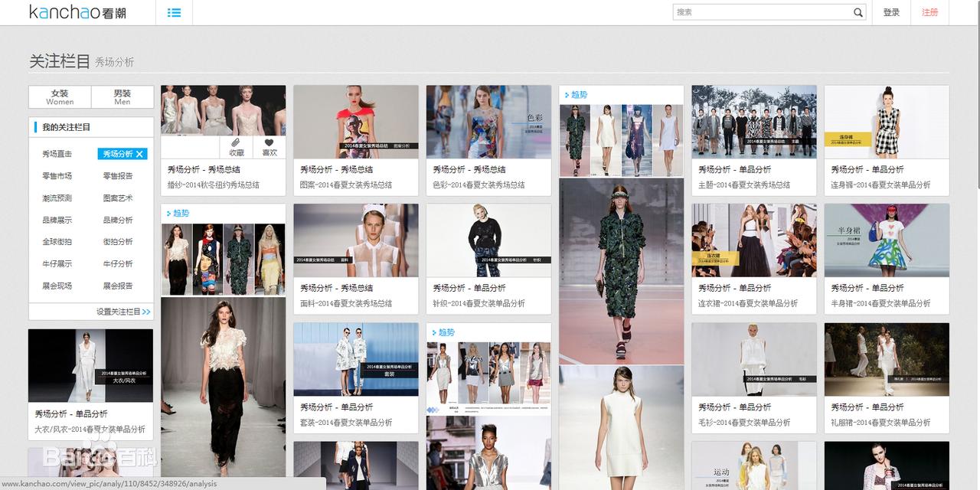The width and height of the screenshot is (980, 490).
Task: Select 秀场直击 in sidebar categories
Action: click(x=57, y=154)
